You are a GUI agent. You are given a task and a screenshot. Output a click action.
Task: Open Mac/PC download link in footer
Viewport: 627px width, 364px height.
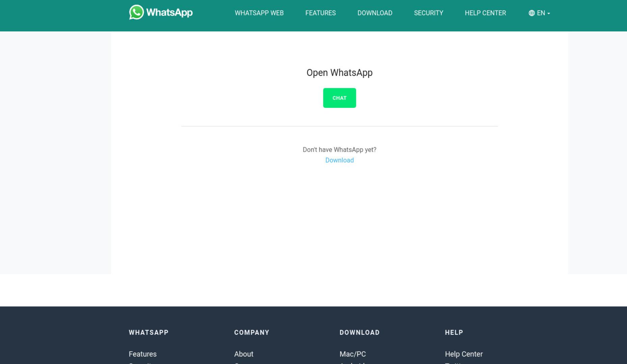pyautogui.click(x=353, y=354)
